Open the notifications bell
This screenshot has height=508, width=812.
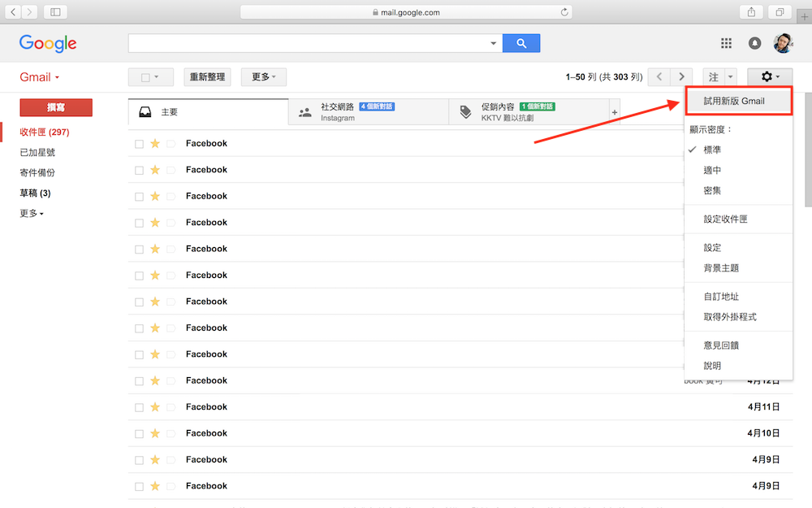click(754, 44)
